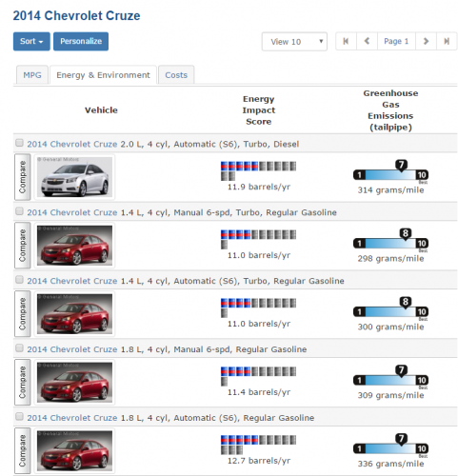Click the previous page arrow

367,41
